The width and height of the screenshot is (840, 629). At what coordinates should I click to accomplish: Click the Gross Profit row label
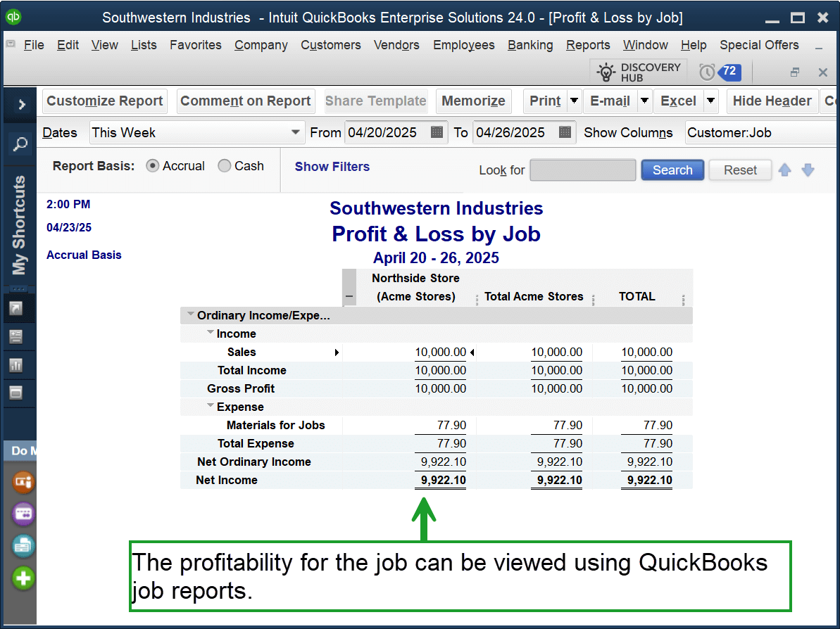(x=241, y=388)
